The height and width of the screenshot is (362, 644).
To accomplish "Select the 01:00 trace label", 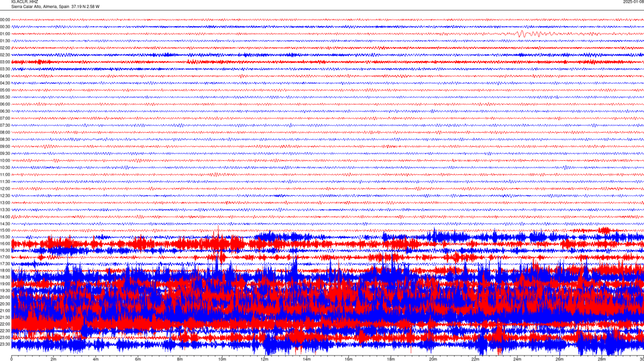I will pyautogui.click(x=5, y=34).
